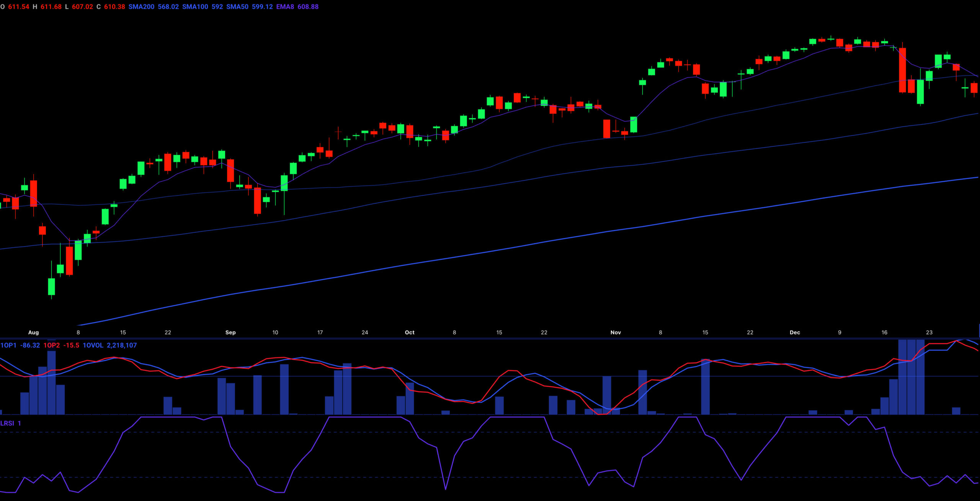Select the Oct date axis marker

(410, 332)
